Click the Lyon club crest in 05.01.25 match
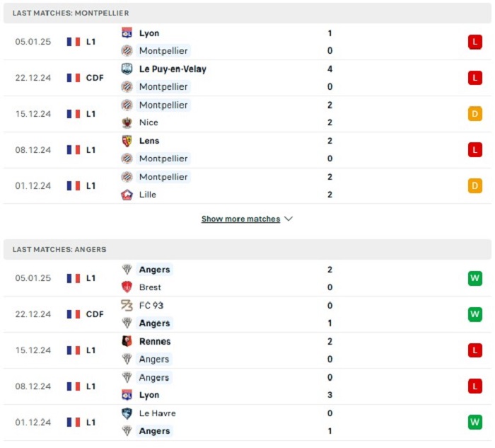This screenshot has width=495, height=448. click(x=127, y=33)
